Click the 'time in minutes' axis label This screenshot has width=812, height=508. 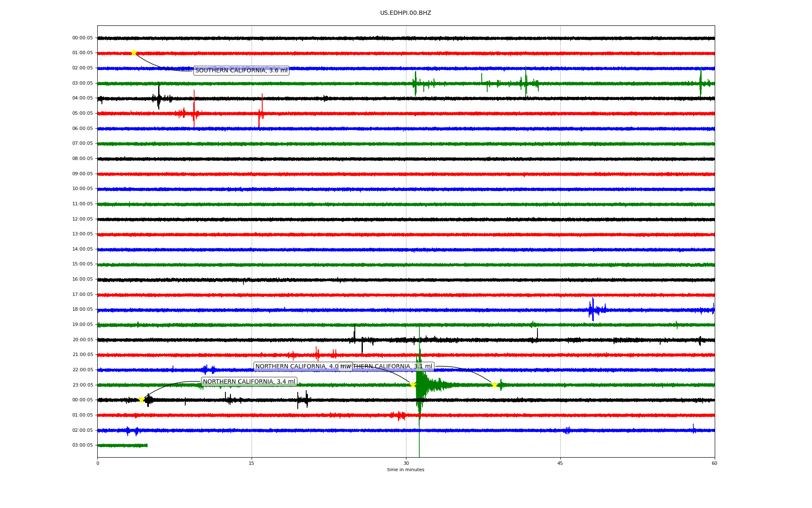pos(406,469)
